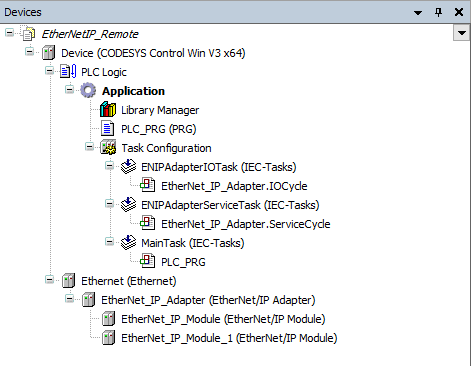
Task: Select EtherNet_IP_Adapter.ServiceCycle entry
Action: [x=246, y=224]
